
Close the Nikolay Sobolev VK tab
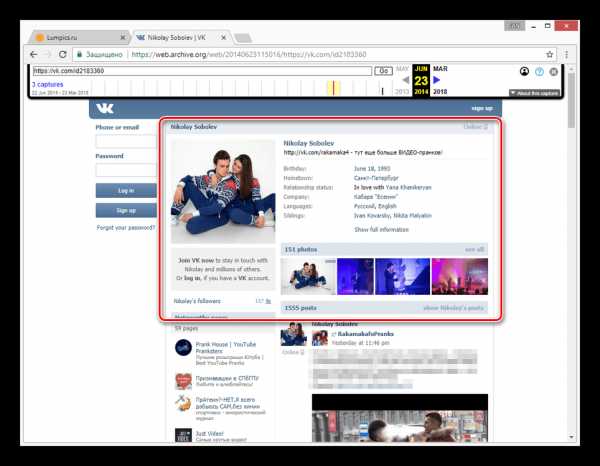[223, 37]
